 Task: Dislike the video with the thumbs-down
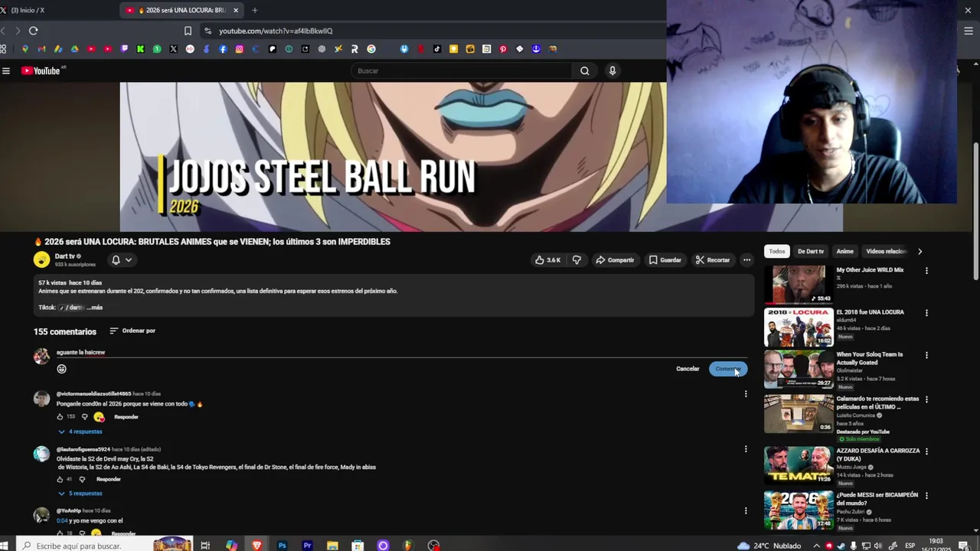coord(577,260)
